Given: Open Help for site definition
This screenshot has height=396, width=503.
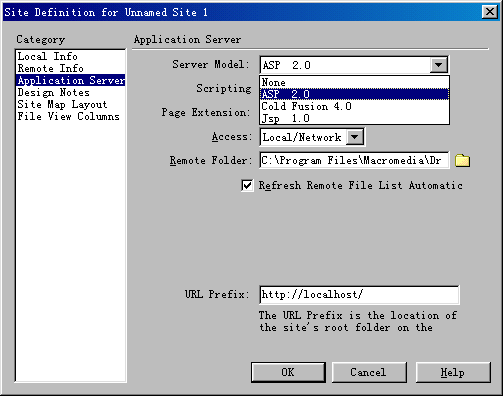Looking at the screenshot, I should click(453, 372).
